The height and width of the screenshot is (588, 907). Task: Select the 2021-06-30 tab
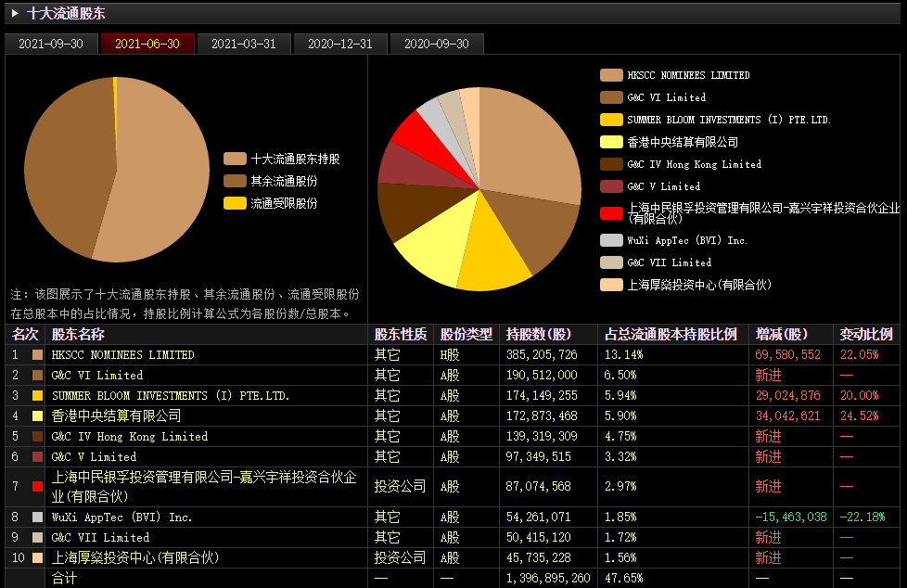click(147, 44)
